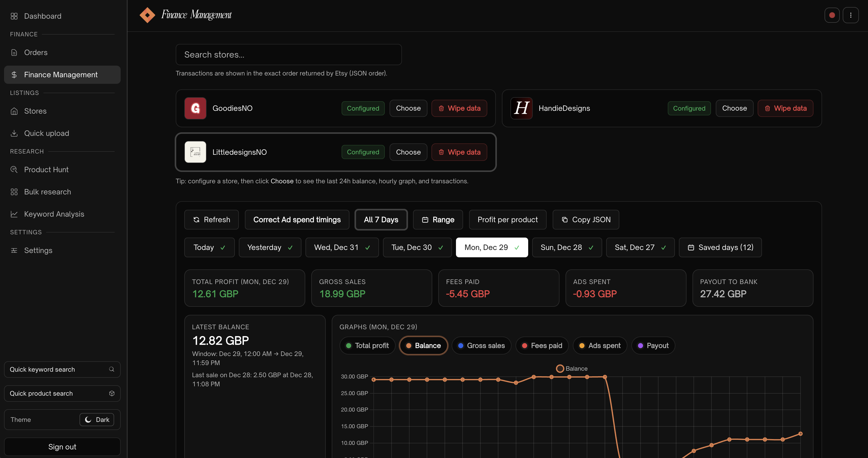Click the trash icon on GoodiesNO Wipe data
The height and width of the screenshot is (458, 868).
(441, 108)
